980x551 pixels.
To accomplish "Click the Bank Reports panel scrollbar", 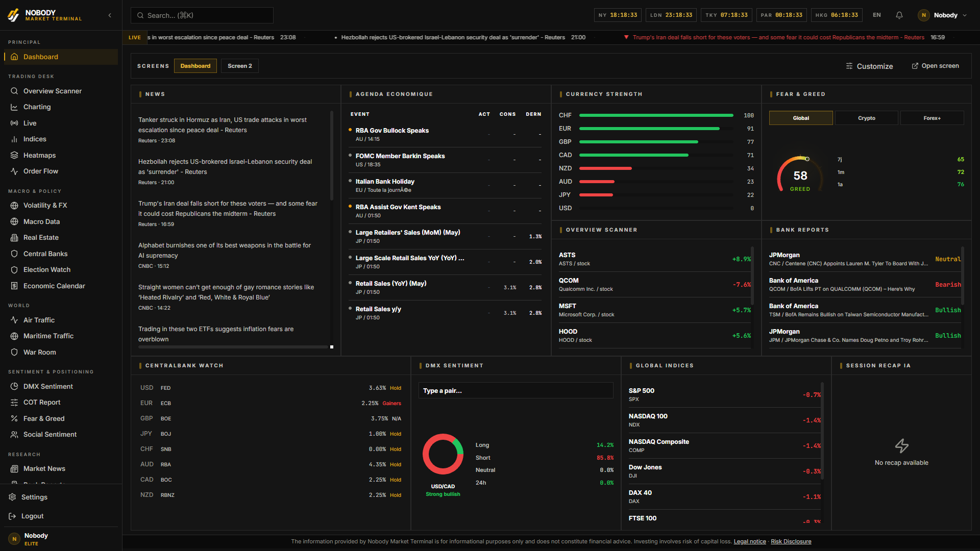I will [963, 275].
